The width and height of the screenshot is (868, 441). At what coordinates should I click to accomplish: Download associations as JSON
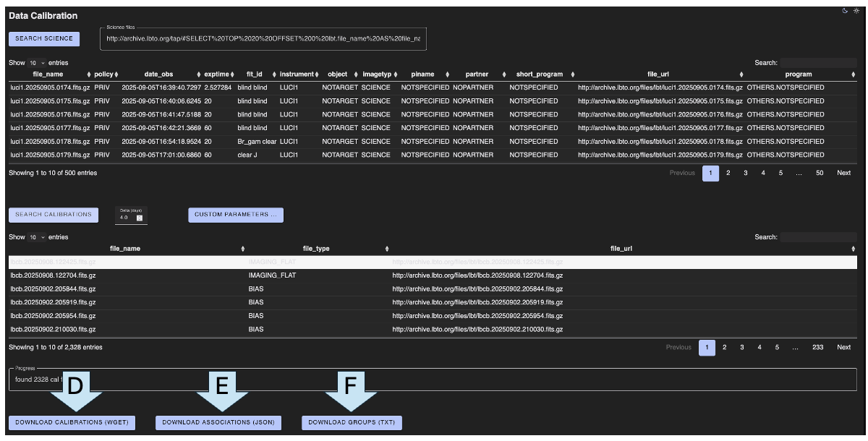tap(218, 422)
